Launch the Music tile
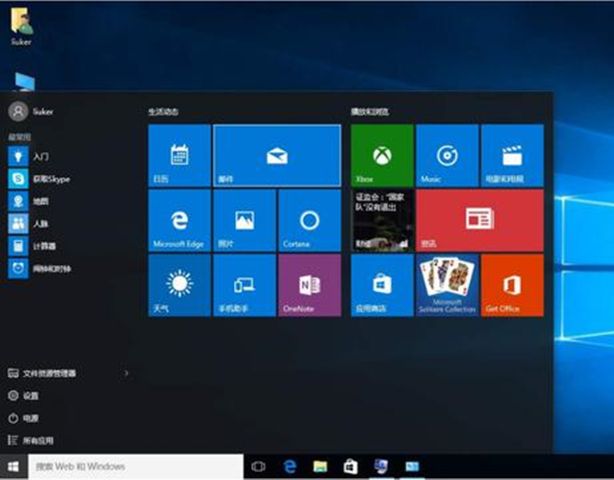614x480 pixels. (446, 156)
